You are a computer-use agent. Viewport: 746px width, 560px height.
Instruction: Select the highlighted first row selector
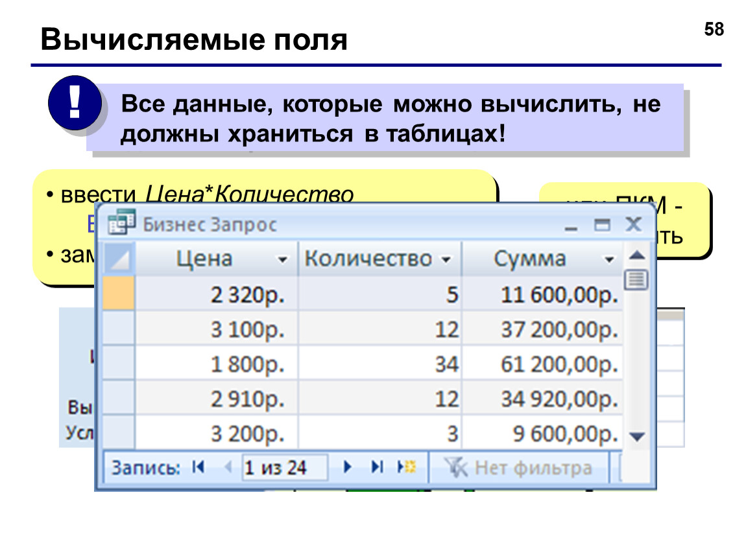pyautogui.click(x=119, y=294)
